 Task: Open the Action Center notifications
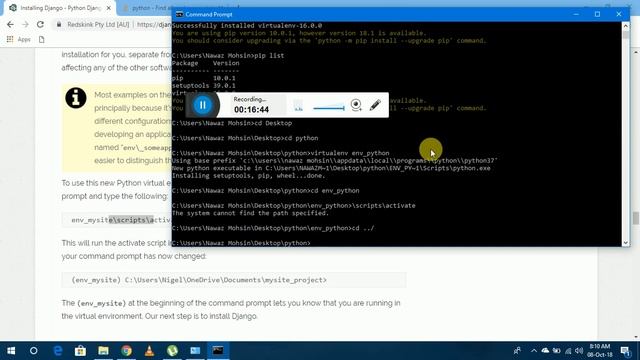[625, 351]
